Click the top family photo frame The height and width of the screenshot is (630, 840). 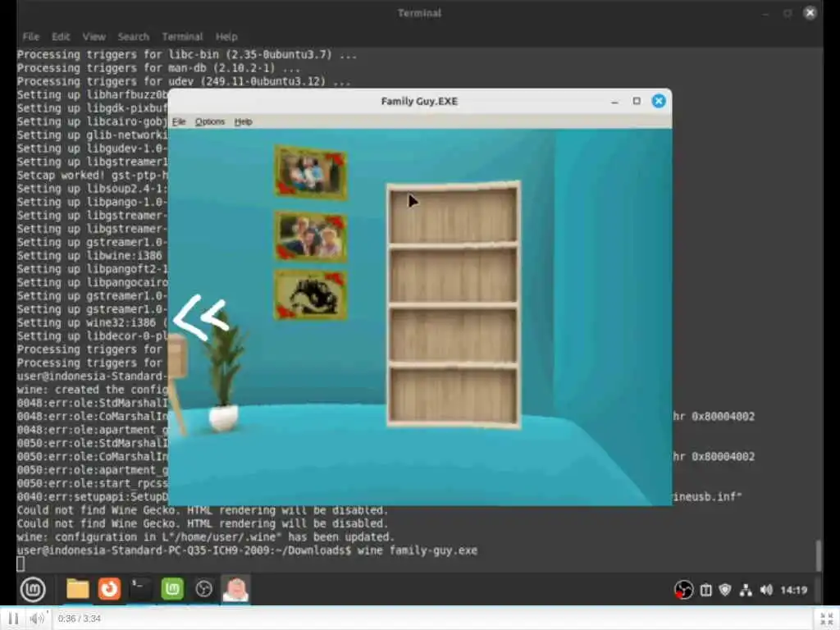[311, 172]
